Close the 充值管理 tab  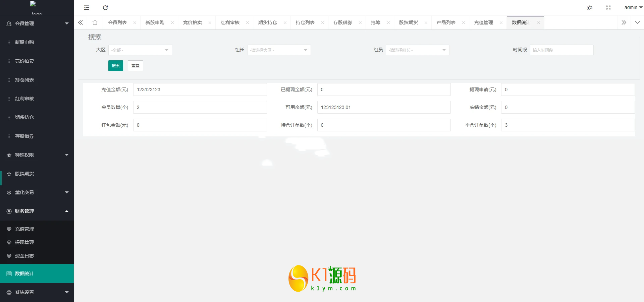point(501,23)
